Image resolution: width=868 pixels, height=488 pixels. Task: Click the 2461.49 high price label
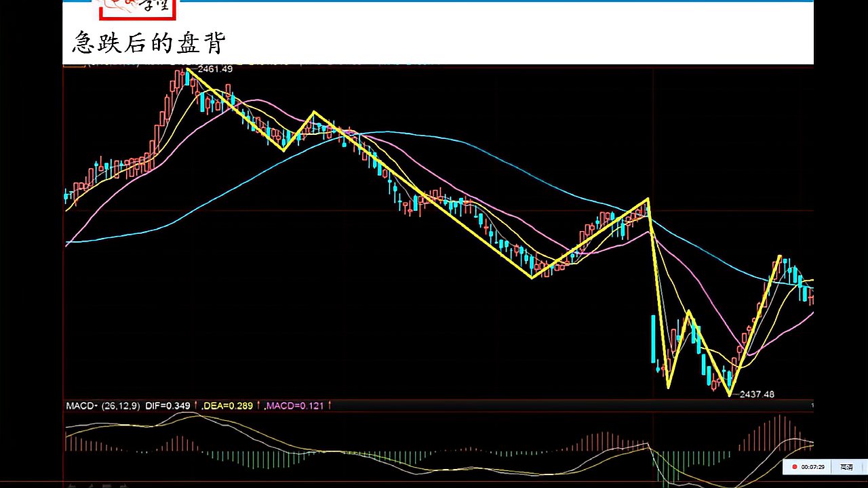coord(215,69)
